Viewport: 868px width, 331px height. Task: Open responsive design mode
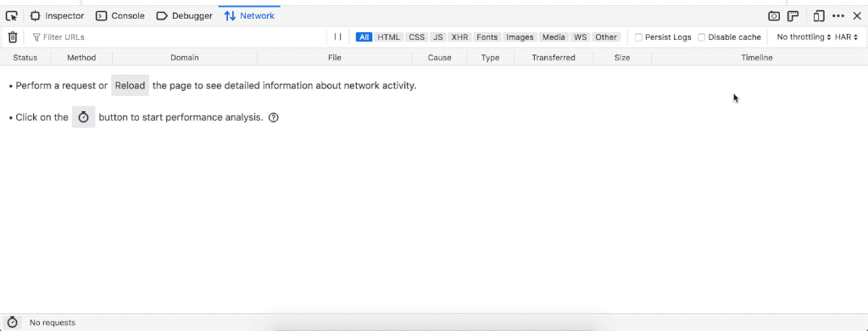coord(819,16)
